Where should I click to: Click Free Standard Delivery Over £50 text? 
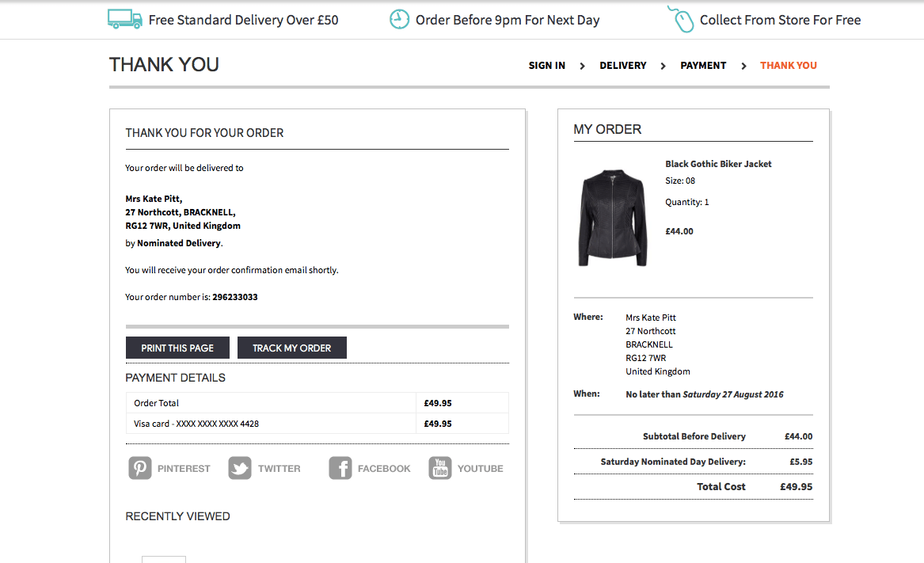tap(243, 20)
